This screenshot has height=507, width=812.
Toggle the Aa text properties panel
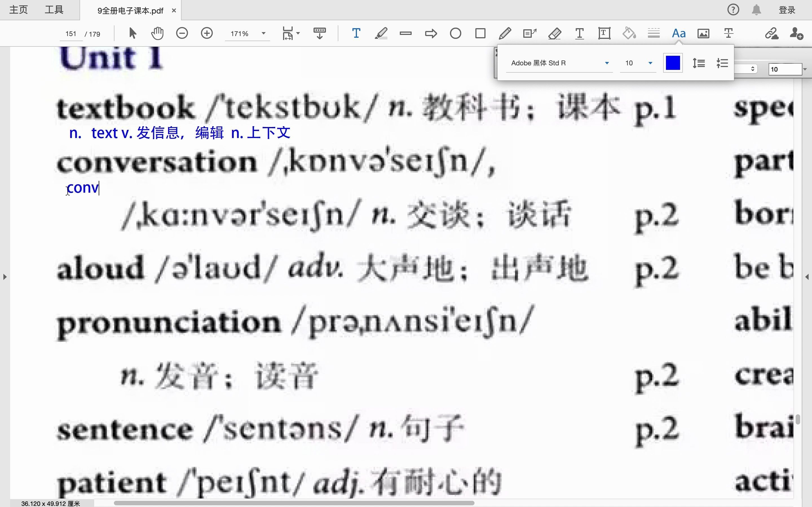click(678, 33)
